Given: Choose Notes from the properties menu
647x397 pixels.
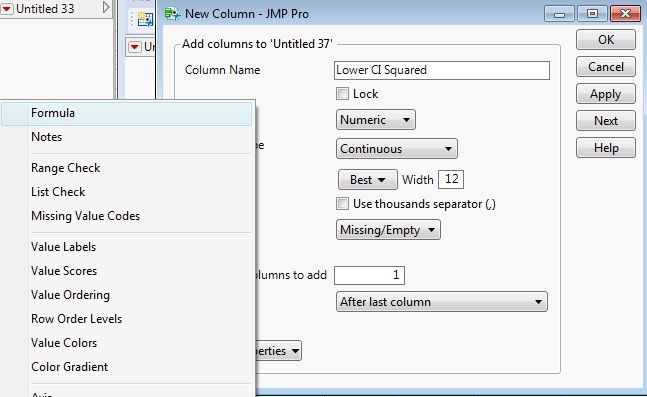Looking at the screenshot, I should pyautogui.click(x=126, y=137).
